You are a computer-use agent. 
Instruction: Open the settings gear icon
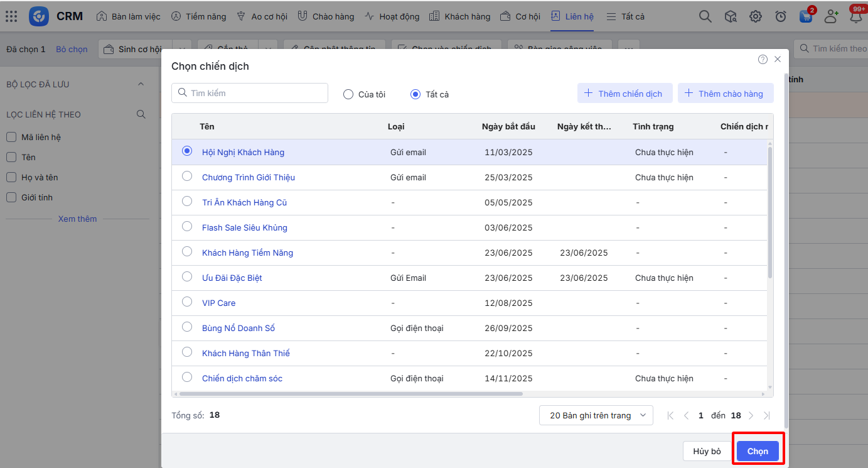point(756,17)
